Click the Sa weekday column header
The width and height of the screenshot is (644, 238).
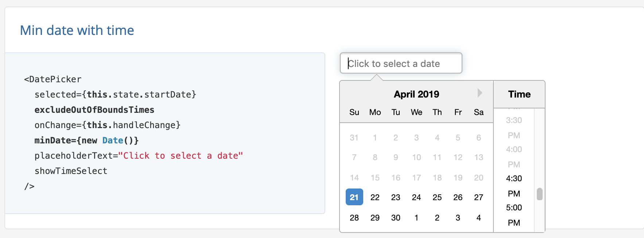tap(478, 112)
